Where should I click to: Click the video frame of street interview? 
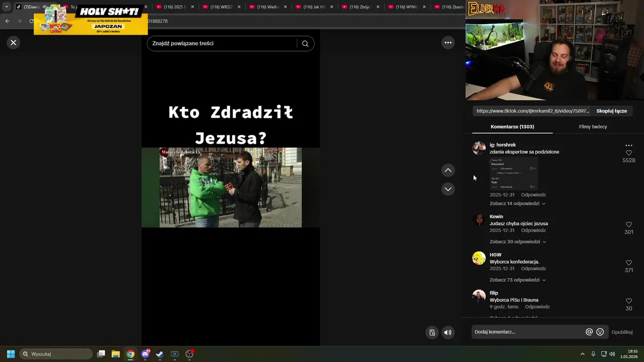(x=230, y=188)
